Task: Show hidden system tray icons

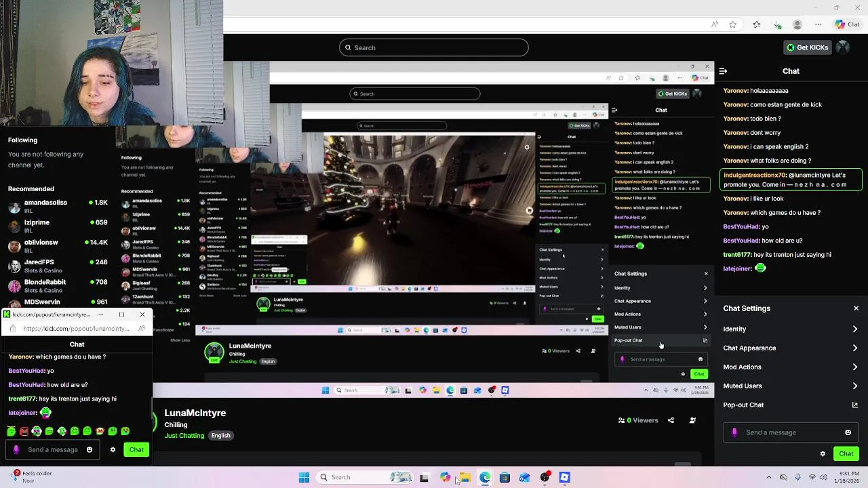Action: [768, 477]
